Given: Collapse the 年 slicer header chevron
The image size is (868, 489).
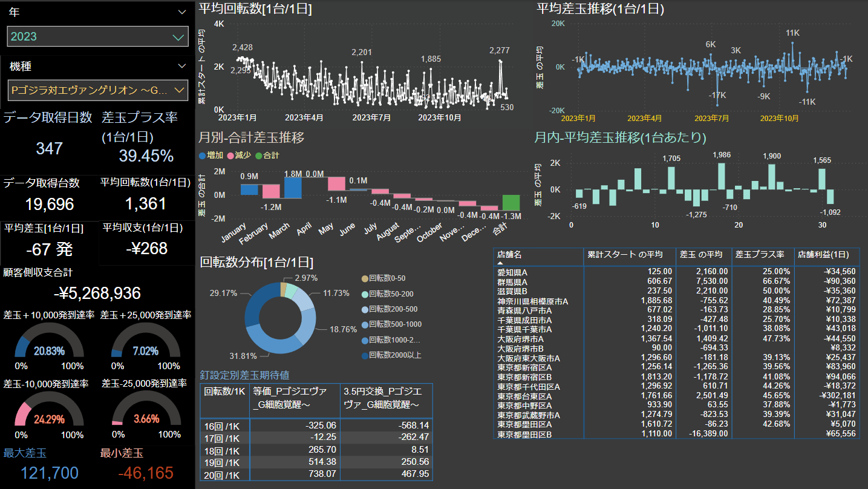Looking at the screenshot, I should pos(182,12).
